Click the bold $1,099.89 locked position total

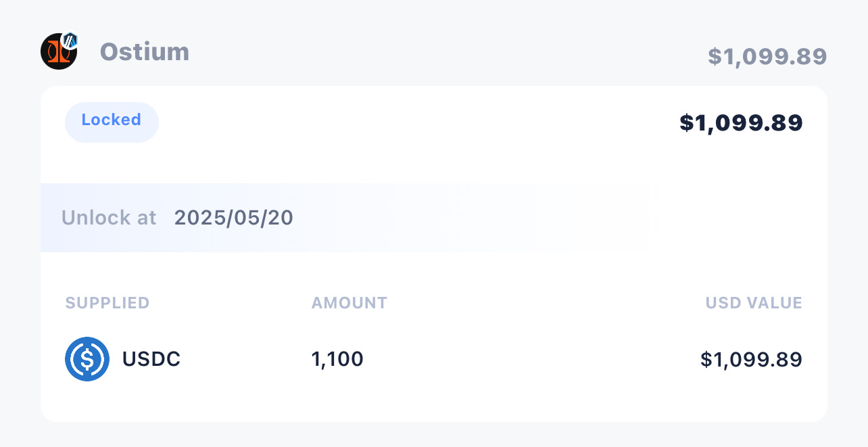pyautogui.click(x=741, y=122)
